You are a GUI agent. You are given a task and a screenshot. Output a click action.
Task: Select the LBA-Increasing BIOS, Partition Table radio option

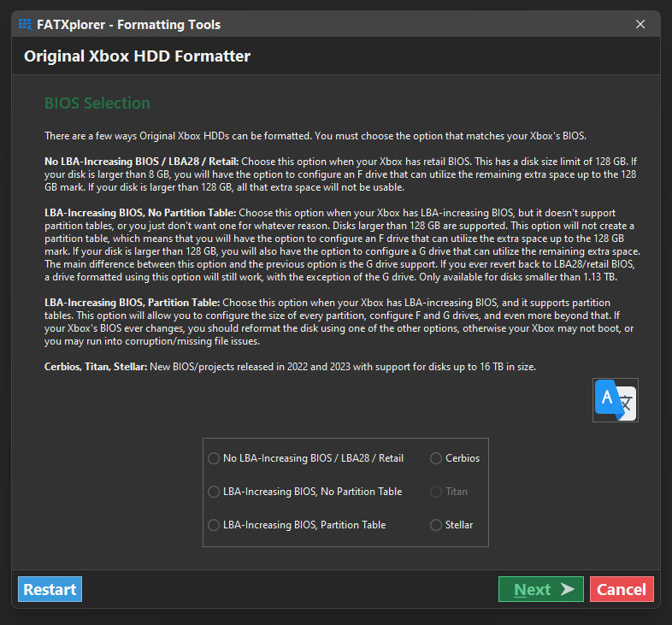click(x=297, y=525)
